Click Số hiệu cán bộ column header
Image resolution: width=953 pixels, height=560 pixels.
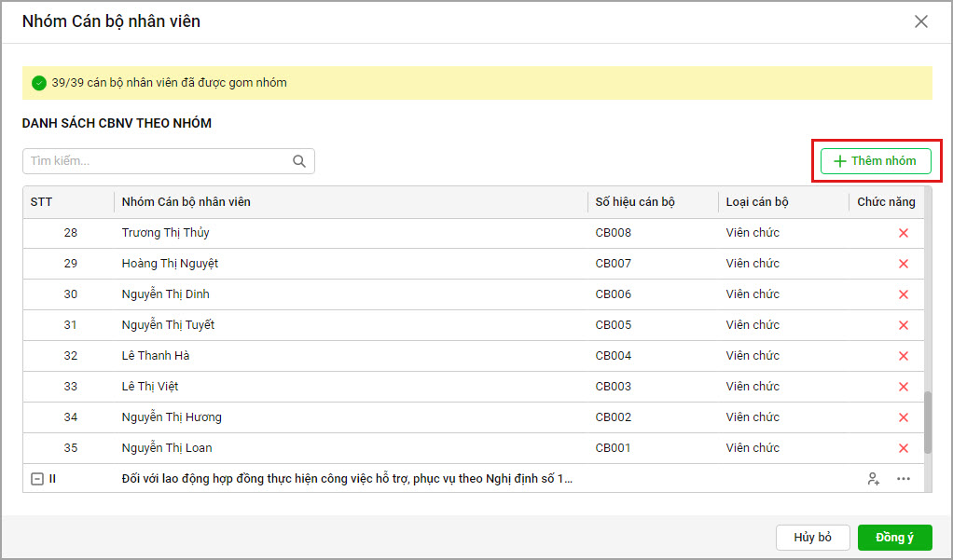pyautogui.click(x=635, y=202)
